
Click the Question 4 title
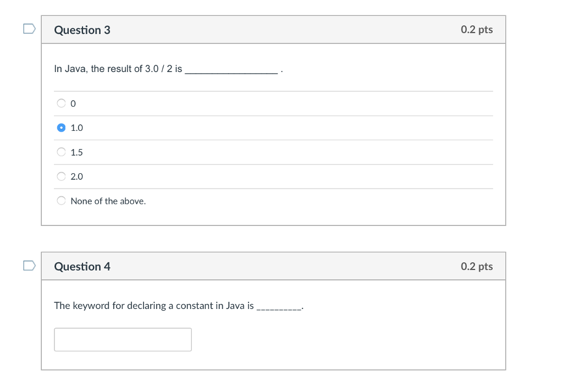tap(82, 266)
